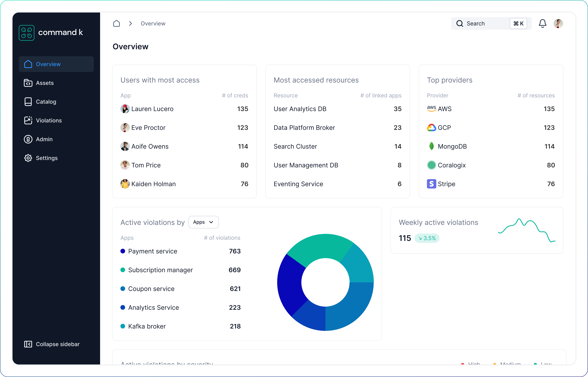Select Analytics Service row label

[153, 307]
